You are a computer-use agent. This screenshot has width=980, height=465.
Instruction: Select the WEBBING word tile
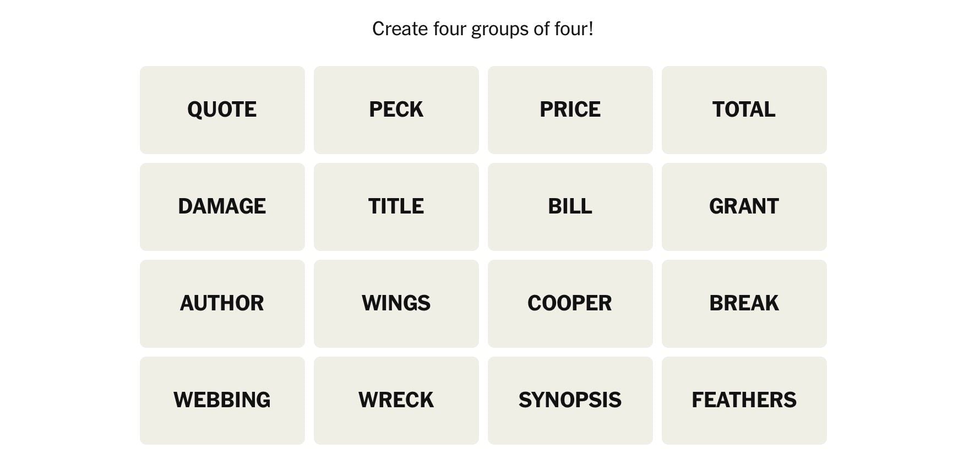(x=222, y=400)
